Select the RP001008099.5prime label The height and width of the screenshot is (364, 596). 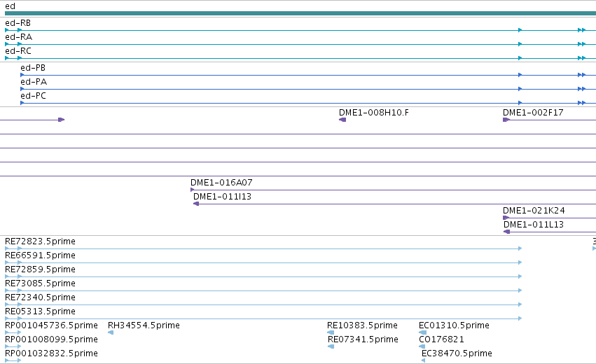point(51,339)
